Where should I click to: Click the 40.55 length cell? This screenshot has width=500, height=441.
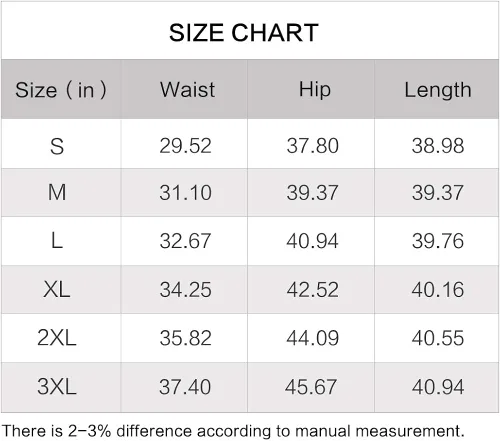(x=438, y=338)
